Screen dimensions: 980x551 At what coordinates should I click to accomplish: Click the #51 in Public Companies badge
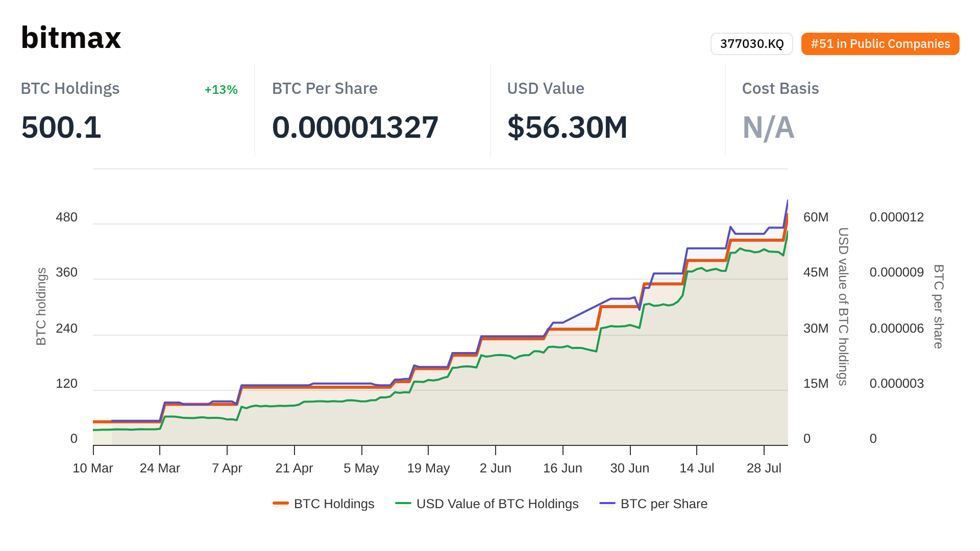pyautogui.click(x=880, y=44)
